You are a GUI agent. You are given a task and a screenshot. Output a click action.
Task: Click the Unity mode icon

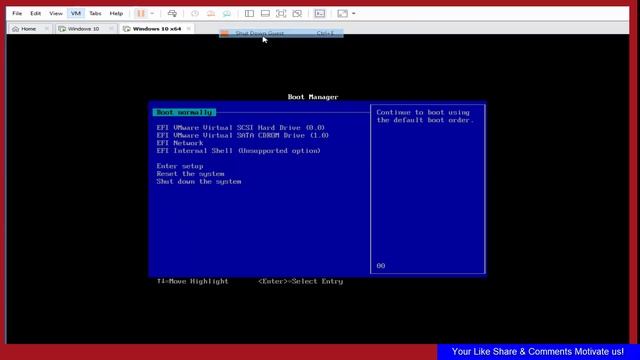(x=297, y=13)
